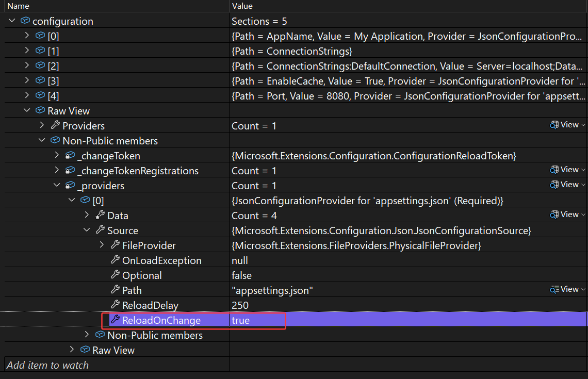Expand the _changeTokenRegistrations node

tap(57, 171)
